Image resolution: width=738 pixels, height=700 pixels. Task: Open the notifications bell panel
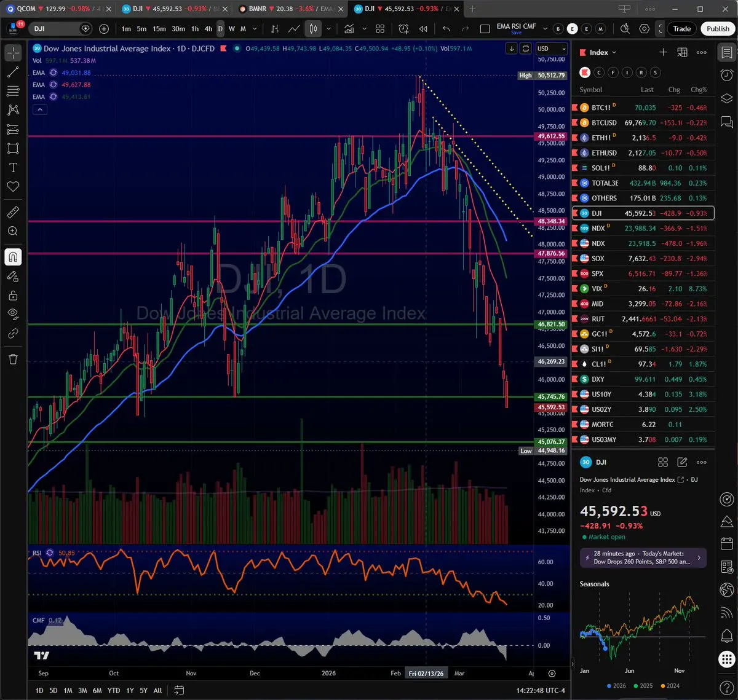click(726, 635)
